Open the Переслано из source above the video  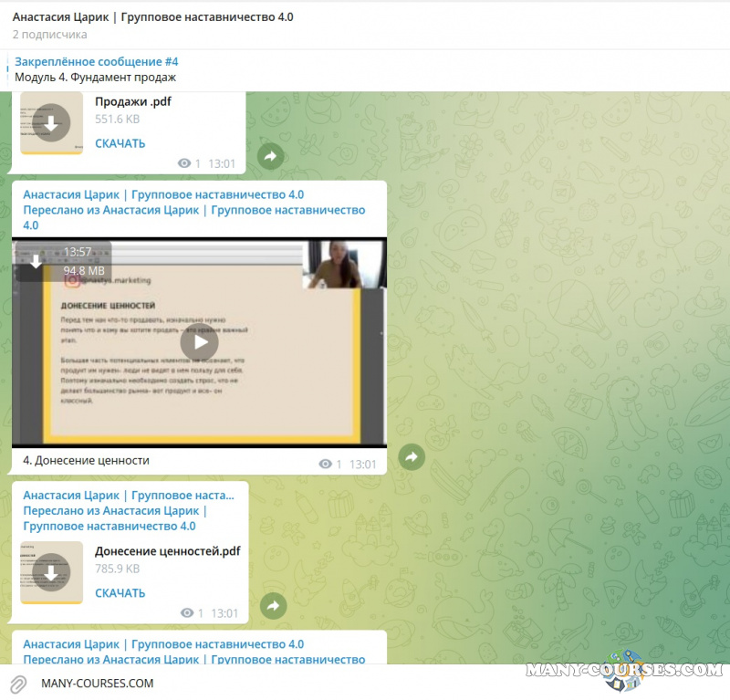tap(193, 210)
